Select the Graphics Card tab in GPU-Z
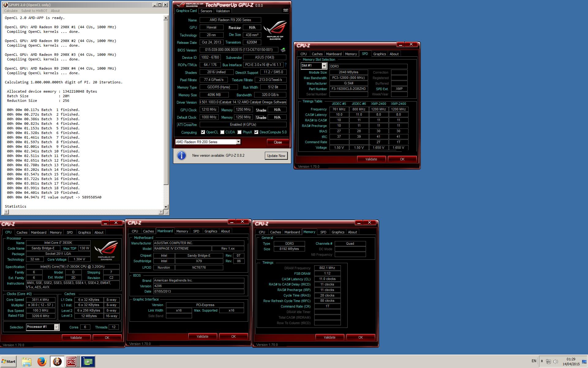588x368 pixels. point(186,11)
